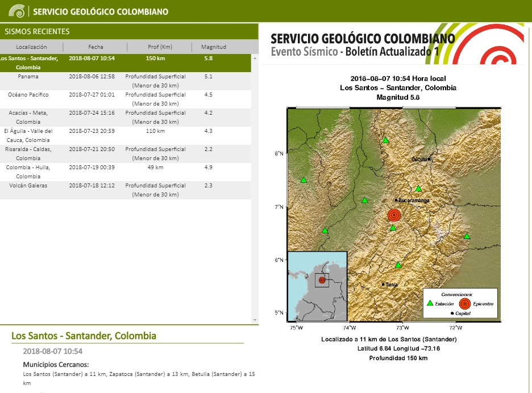Click the easternmost green station triangle
This screenshot has width=532, height=393.
click(x=467, y=236)
